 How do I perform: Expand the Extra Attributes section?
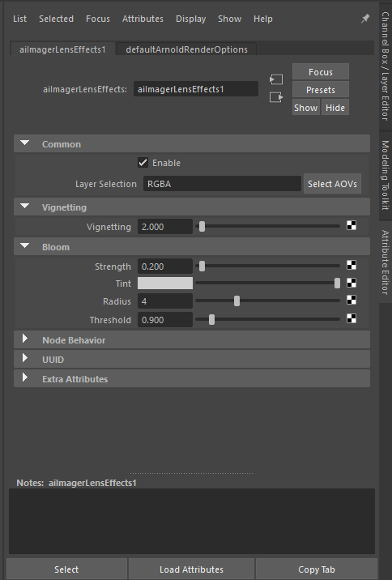coord(25,377)
